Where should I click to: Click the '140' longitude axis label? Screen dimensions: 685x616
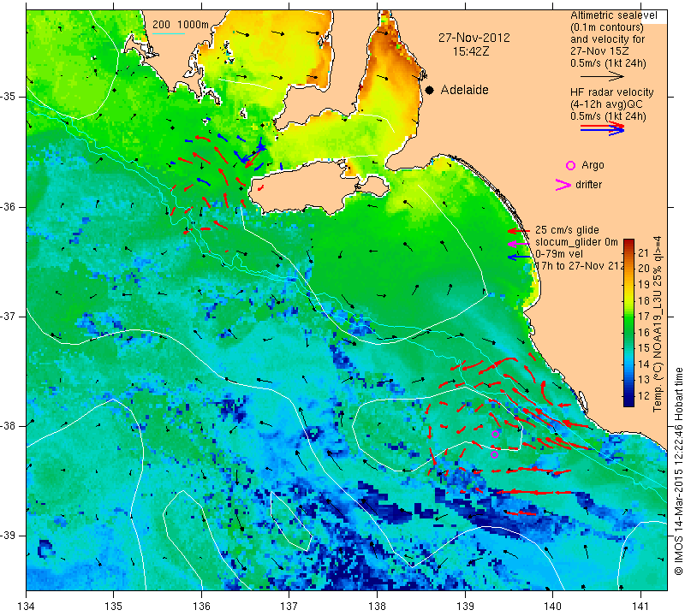552,607
